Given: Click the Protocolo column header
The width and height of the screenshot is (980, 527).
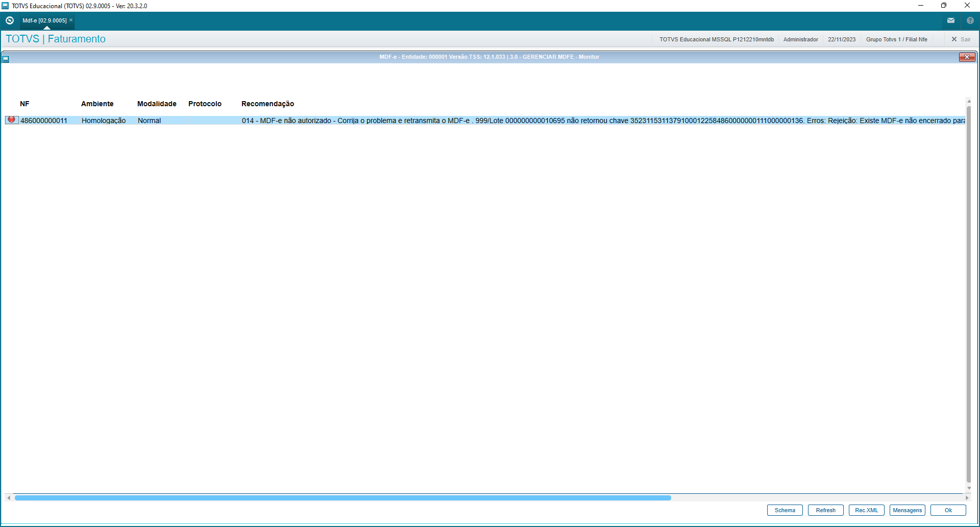Looking at the screenshot, I should [205, 104].
